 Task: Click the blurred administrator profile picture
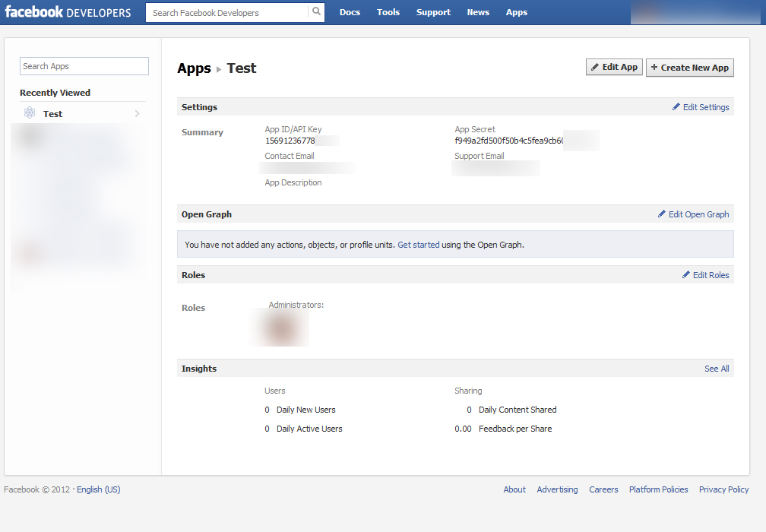pos(281,328)
